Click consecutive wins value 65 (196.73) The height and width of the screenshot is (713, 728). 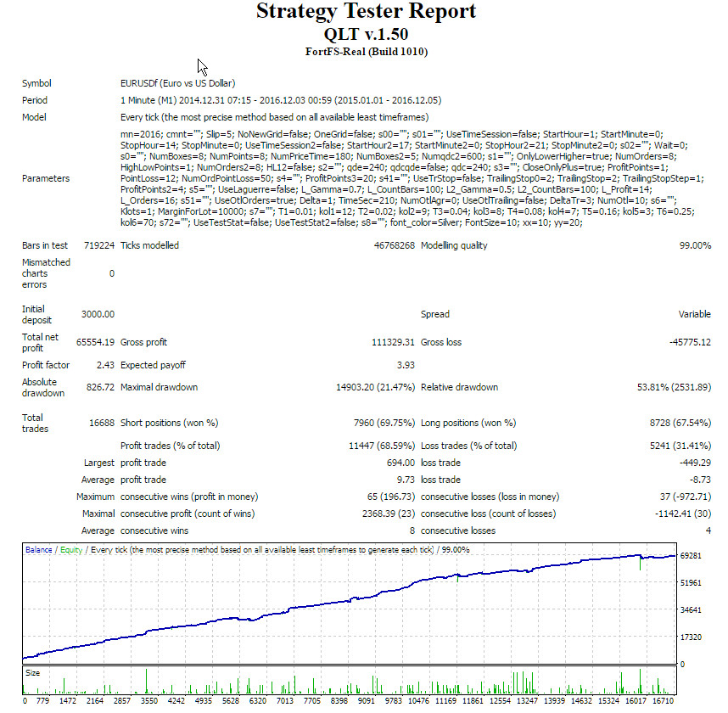[391, 497]
